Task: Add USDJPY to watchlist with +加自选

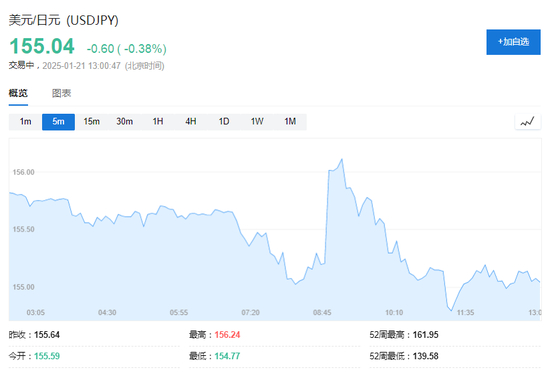Action: pyautogui.click(x=513, y=42)
